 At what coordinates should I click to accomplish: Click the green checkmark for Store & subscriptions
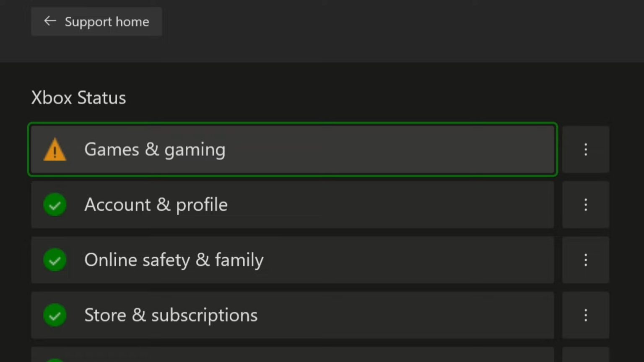coord(55,315)
